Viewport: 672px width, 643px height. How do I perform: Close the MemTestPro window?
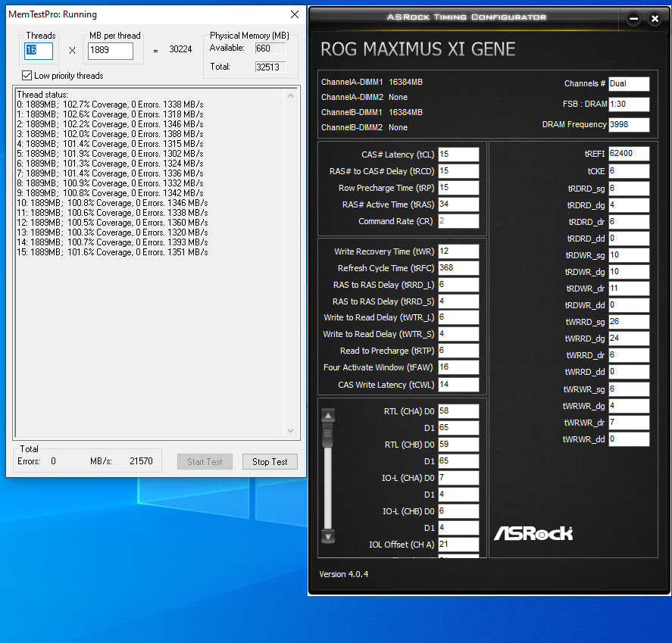coord(295,14)
